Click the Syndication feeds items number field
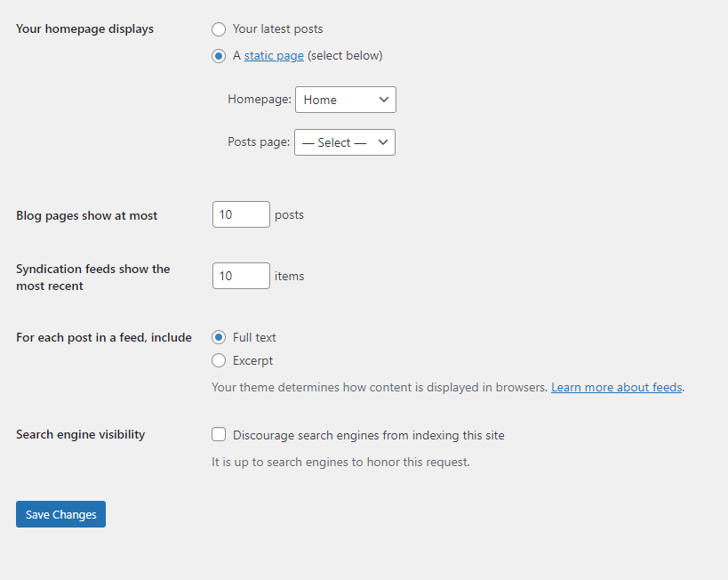This screenshot has height=580, width=728. 241,276
